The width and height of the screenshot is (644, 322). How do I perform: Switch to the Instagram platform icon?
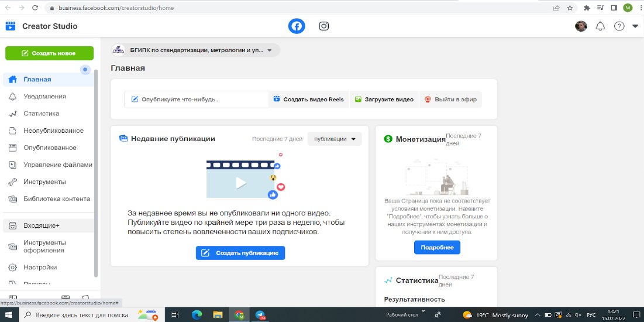click(323, 26)
